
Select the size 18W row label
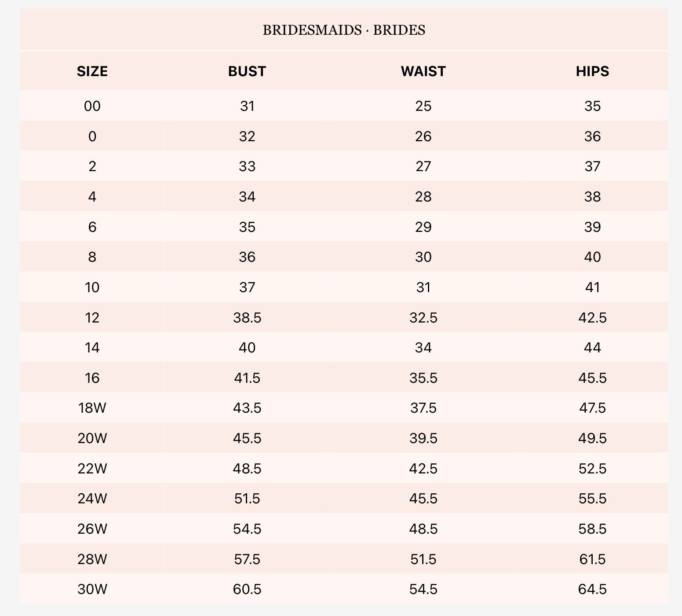click(92, 408)
